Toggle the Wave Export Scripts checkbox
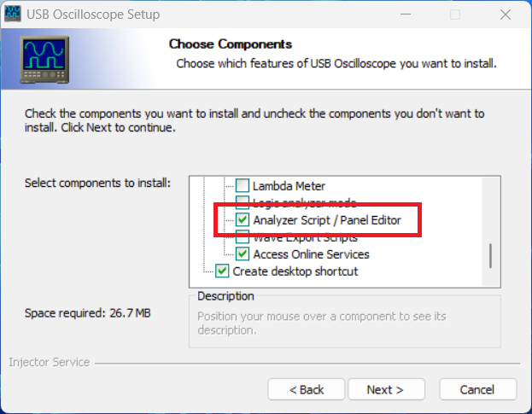This screenshot has height=414, width=532. [243, 239]
